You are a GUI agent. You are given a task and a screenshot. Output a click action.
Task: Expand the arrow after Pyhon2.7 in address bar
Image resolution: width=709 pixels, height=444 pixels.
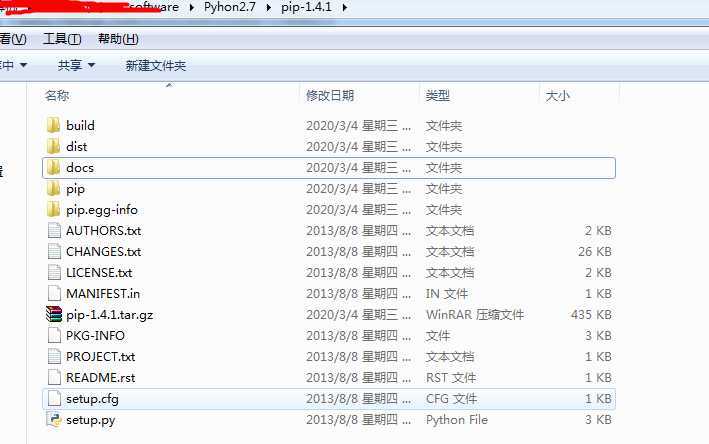click(x=269, y=8)
